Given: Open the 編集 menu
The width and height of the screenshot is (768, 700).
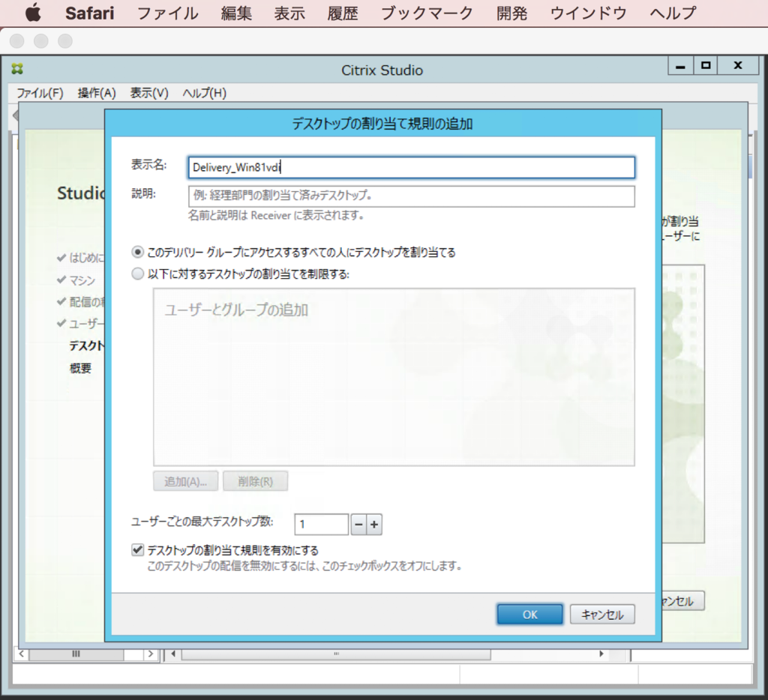Looking at the screenshot, I should pyautogui.click(x=236, y=13).
